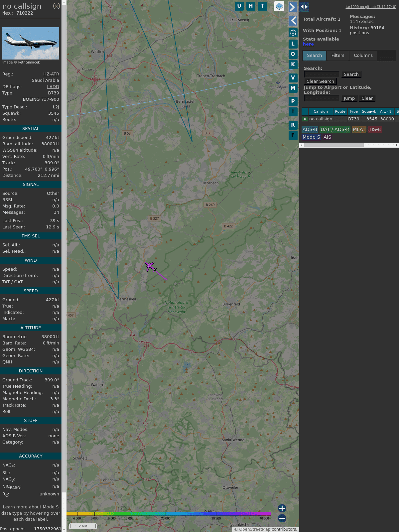Toggle the F map button
This screenshot has height=532, width=399.
click(293, 135)
